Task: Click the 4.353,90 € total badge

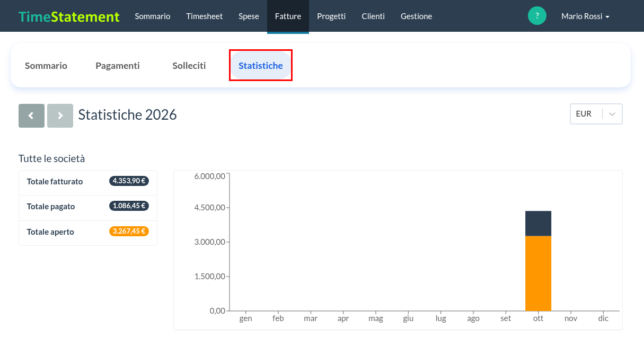Action: [x=129, y=181]
